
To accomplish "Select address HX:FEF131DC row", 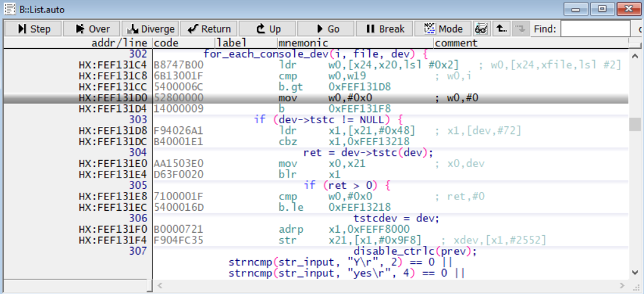I will [316, 141].
